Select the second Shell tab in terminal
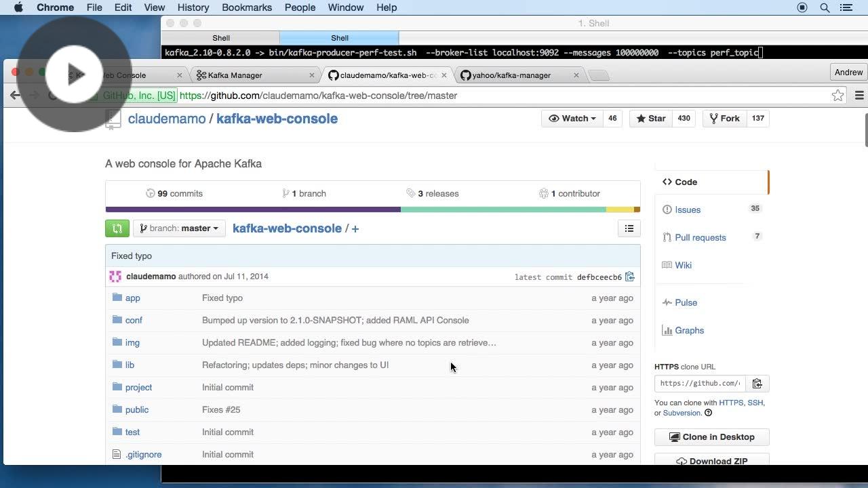This screenshot has height=488, width=868. tap(340, 38)
